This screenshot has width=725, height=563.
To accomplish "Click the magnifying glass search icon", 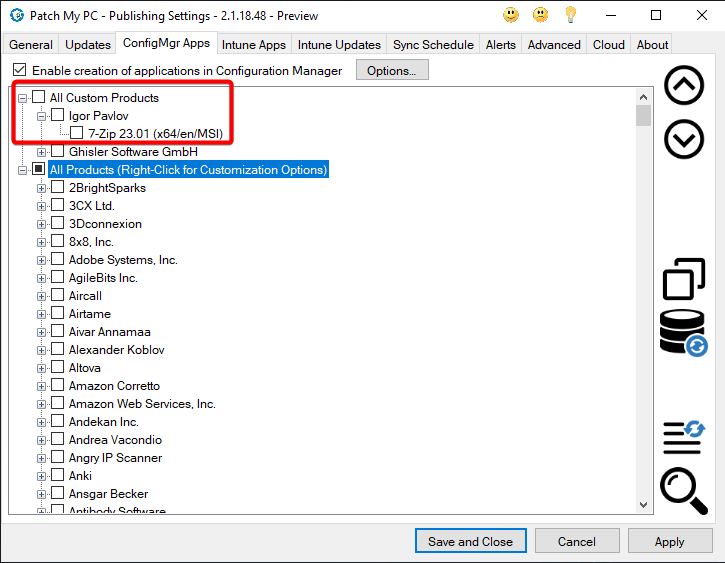I will click(x=684, y=491).
